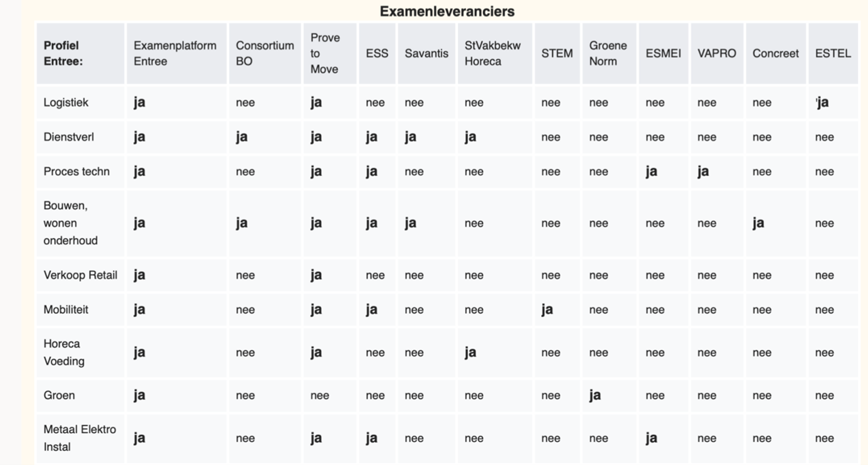Select the Proces techn row label
This screenshot has height=465, width=868.
pyautogui.click(x=77, y=171)
